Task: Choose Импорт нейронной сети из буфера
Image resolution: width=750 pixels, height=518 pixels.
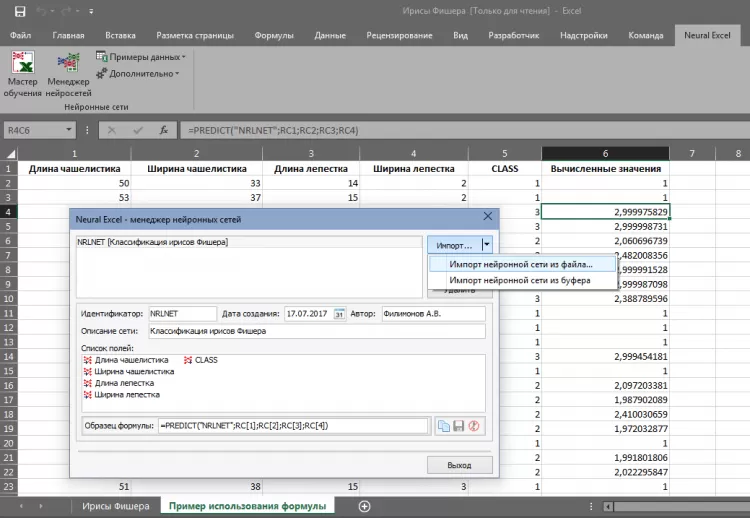Action: click(x=519, y=280)
